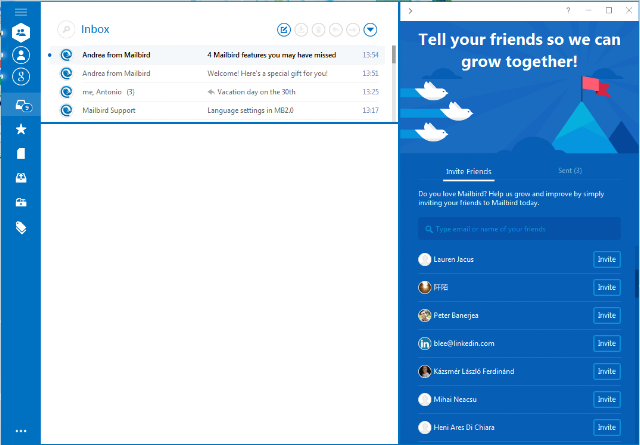Click Lauren Jacus contact name
This screenshot has height=445, width=640.
453,259
